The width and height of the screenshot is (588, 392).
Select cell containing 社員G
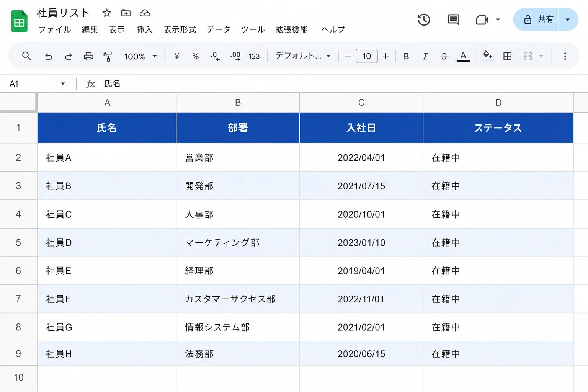(107, 327)
